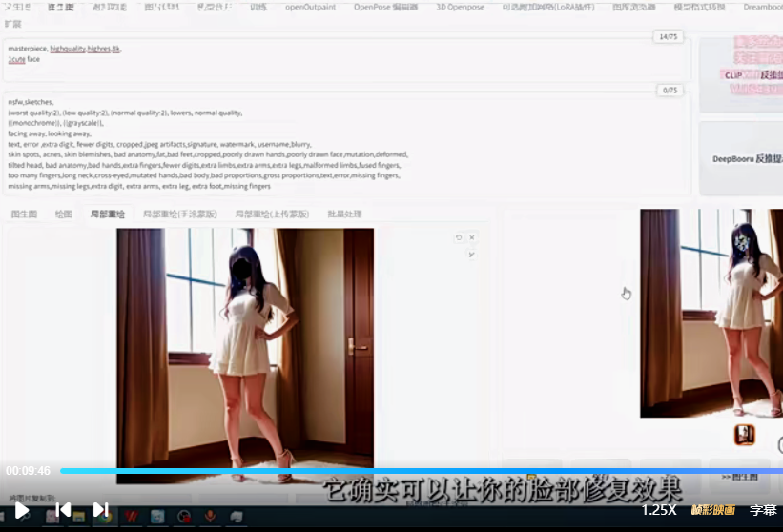Select the small output thumbnail below the result

tap(744, 435)
